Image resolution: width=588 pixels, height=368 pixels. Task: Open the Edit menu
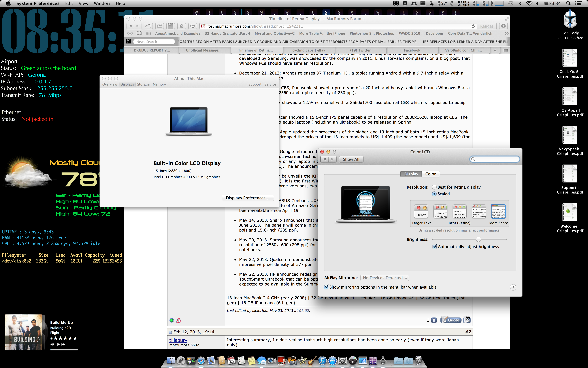(69, 3)
